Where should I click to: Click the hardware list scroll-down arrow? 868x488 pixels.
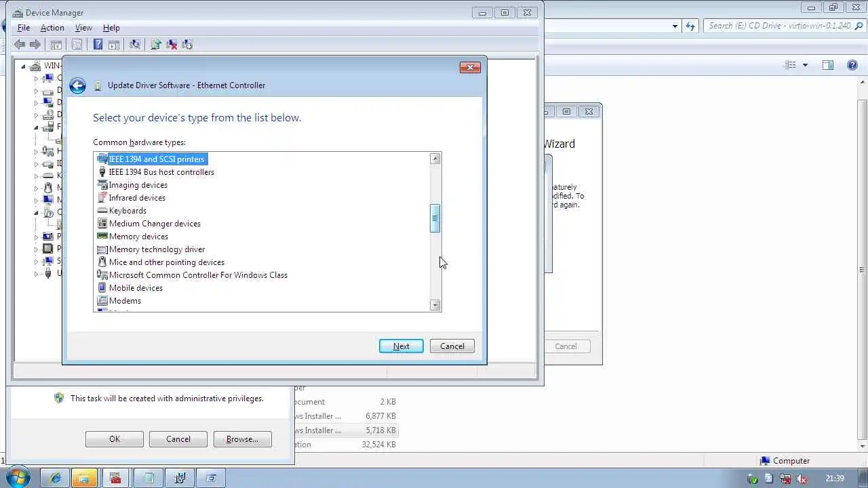tap(435, 306)
